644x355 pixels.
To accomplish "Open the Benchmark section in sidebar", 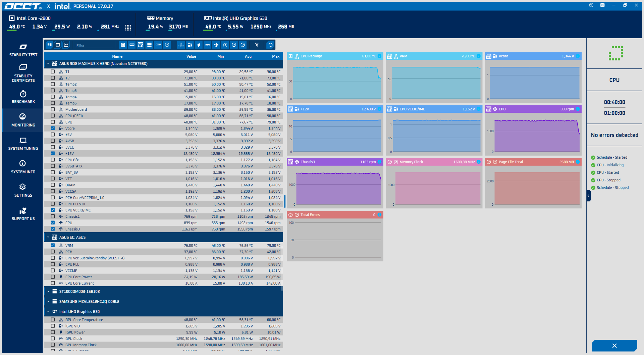I will click(x=23, y=97).
